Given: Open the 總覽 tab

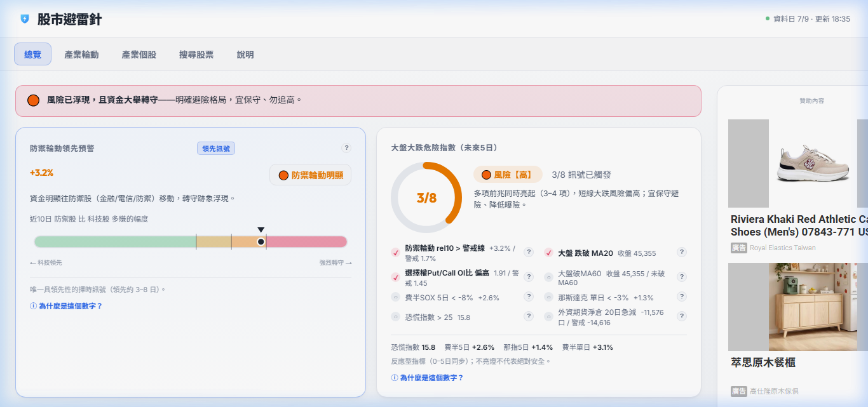Looking at the screenshot, I should [x=33, y=55].
